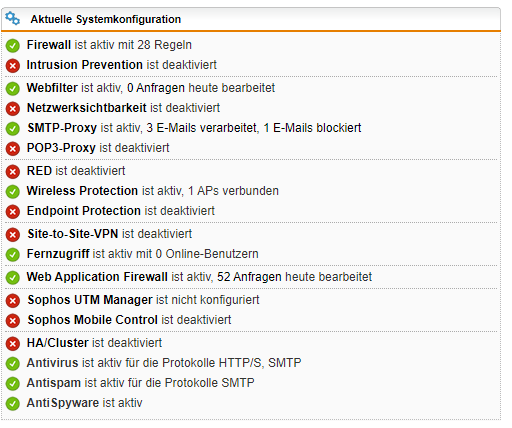Click the red icon beside Endpoint Protection

(x=13, y=212)
